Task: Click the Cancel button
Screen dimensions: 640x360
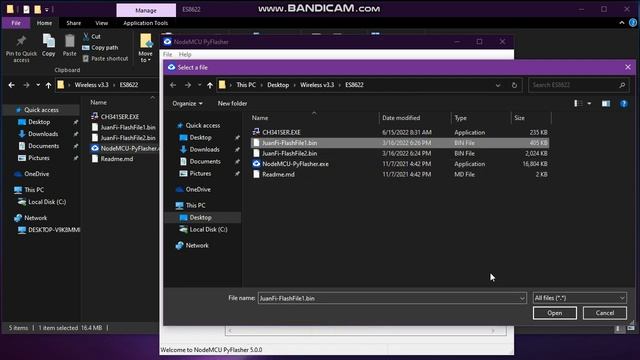Action: [x=604, y=313]
